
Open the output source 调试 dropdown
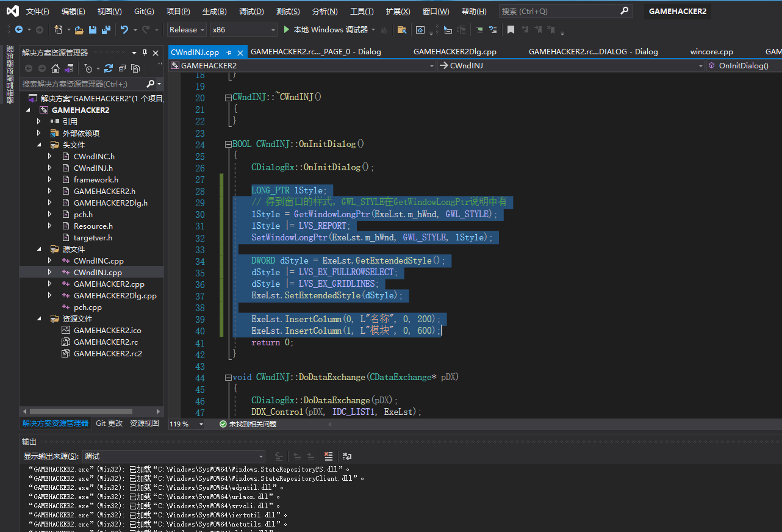point(174,456)
